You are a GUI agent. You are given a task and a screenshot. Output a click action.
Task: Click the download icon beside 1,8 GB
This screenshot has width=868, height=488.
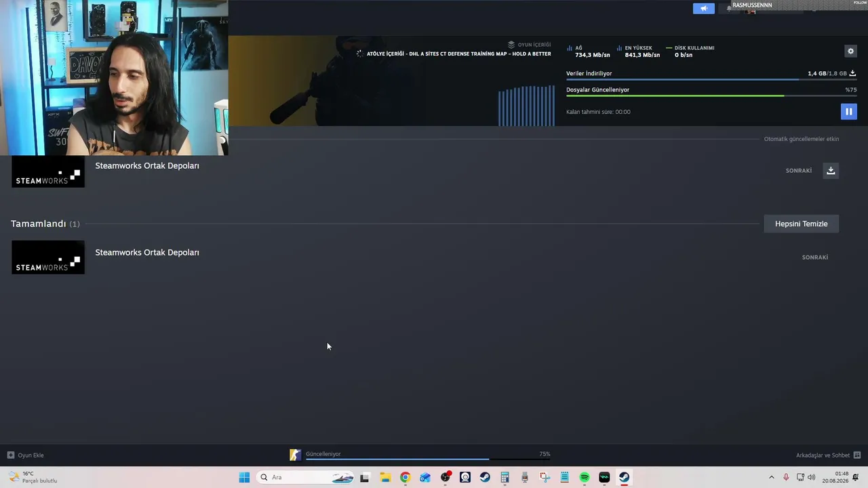852,73
